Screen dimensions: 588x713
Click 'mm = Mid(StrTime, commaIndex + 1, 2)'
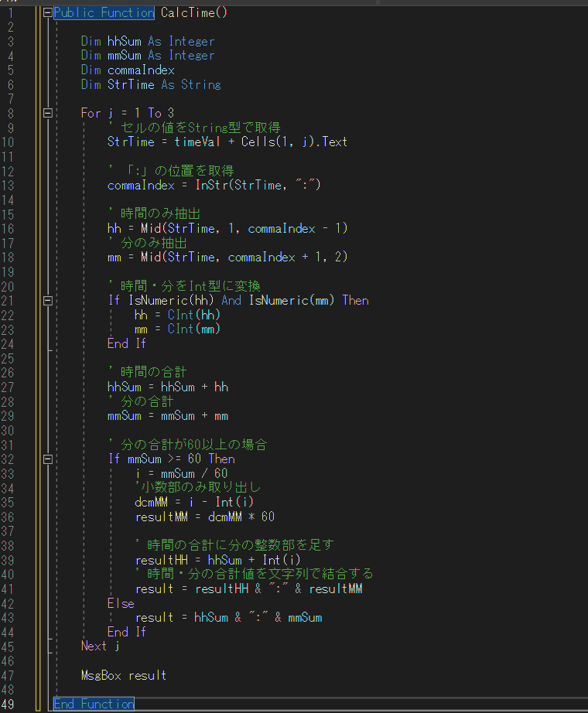(227, 258)
